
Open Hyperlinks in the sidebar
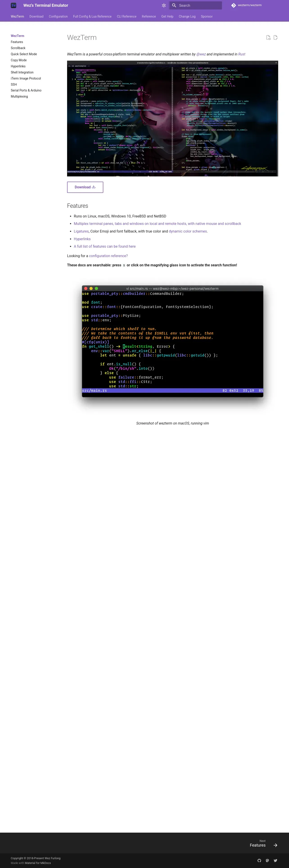[x=18, y=66]
